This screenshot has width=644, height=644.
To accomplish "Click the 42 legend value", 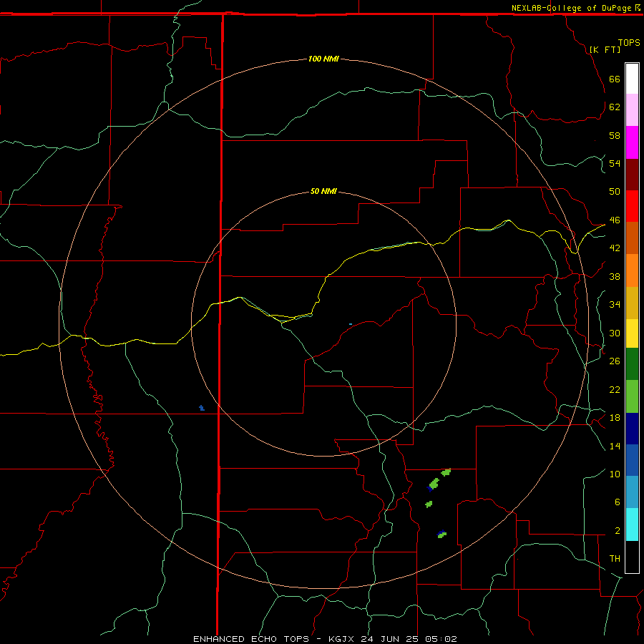I will click(615, 248).
